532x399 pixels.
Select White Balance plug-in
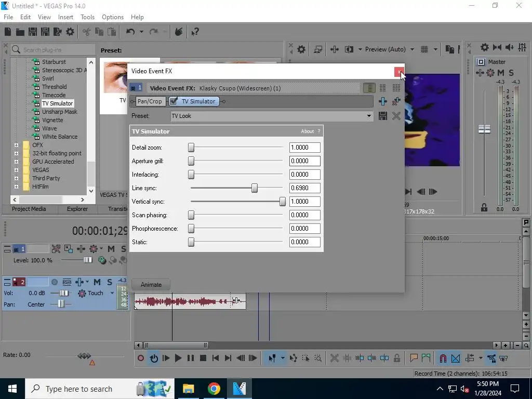(60, 137)
